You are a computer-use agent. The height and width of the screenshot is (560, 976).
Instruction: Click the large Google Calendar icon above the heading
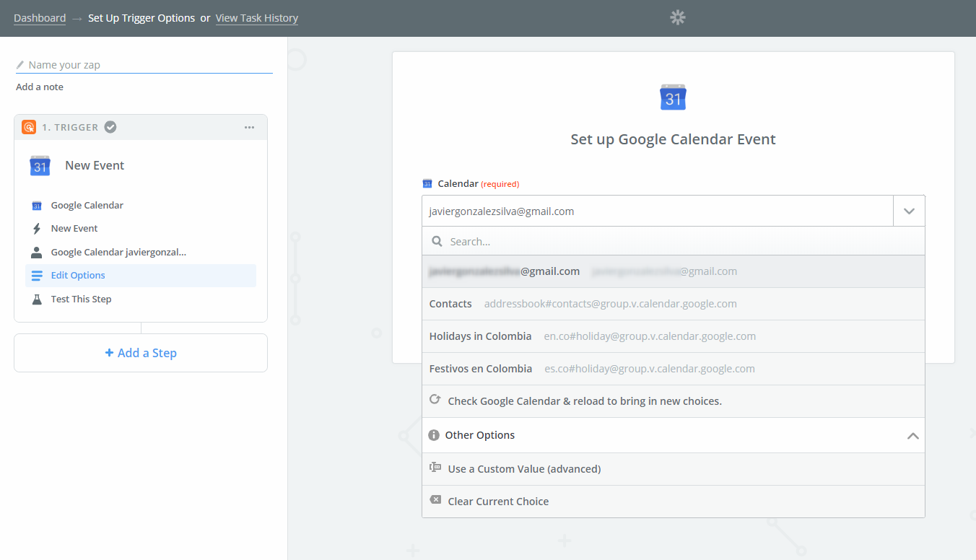click(673, 97)
